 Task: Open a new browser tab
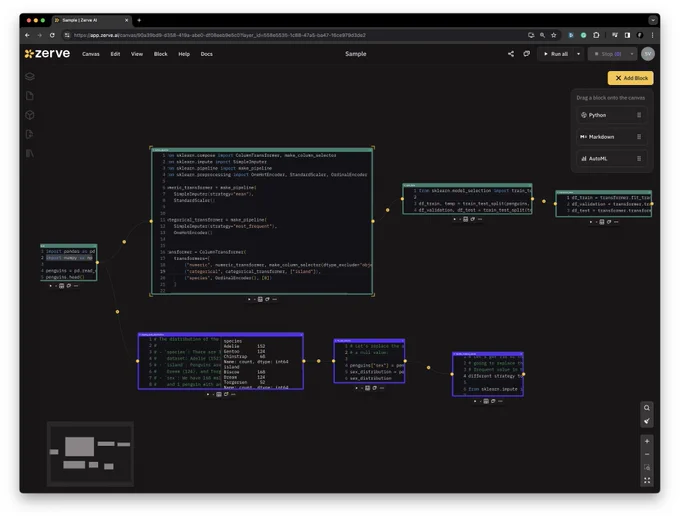tap(139, 20)
